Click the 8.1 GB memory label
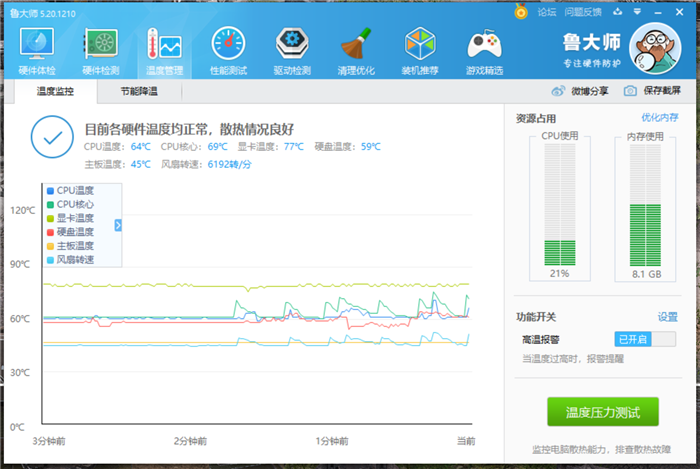Screen dimensions: 700x469 [646, 274]
